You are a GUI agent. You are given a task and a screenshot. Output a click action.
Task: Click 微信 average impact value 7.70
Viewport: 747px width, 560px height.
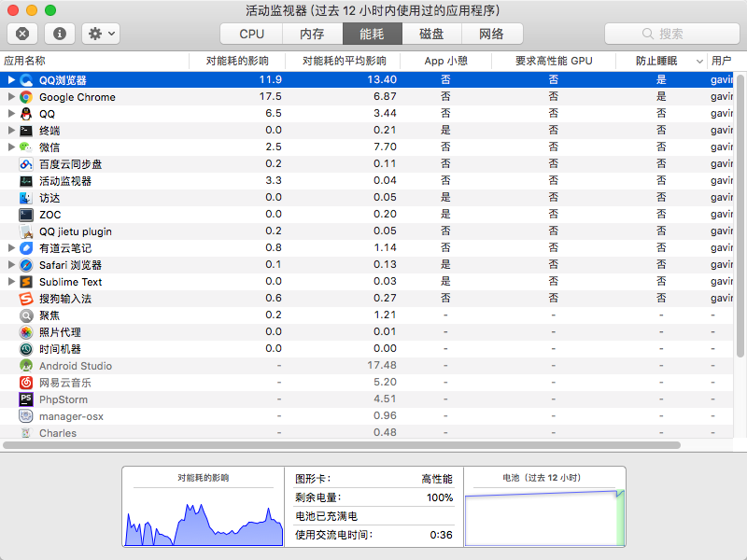pyautogui.click(x=385, y=147)
